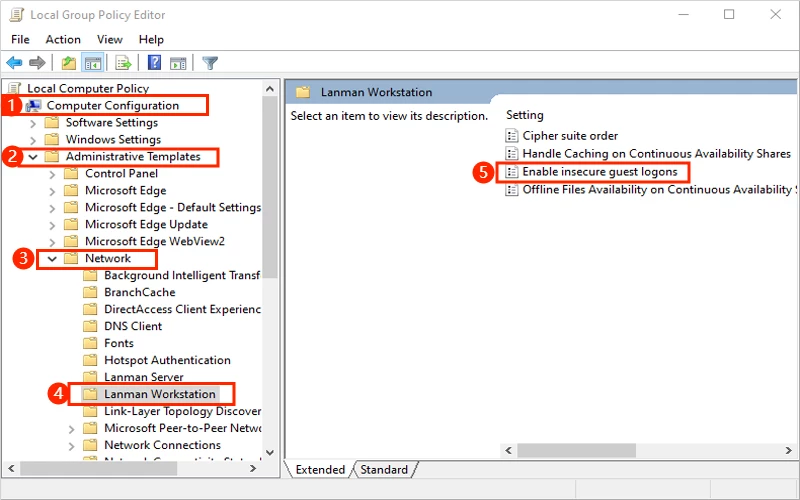Expand the Network Connections node arrow
This screenshot has width=800, height=500.
pos(71,445)
